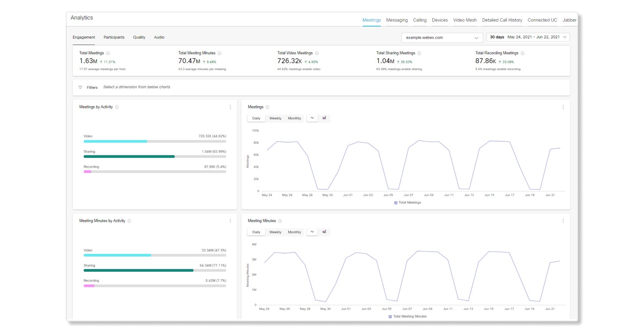Select Monthly in the Meetings chart
The width and height of the screenshot is (644, 333).
click(x=295, y=118)
